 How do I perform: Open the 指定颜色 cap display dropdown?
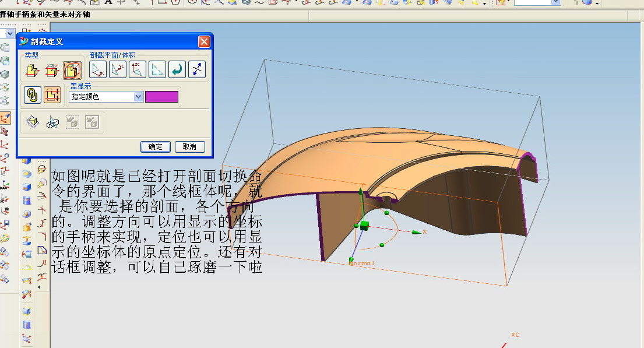click(138, 97)
